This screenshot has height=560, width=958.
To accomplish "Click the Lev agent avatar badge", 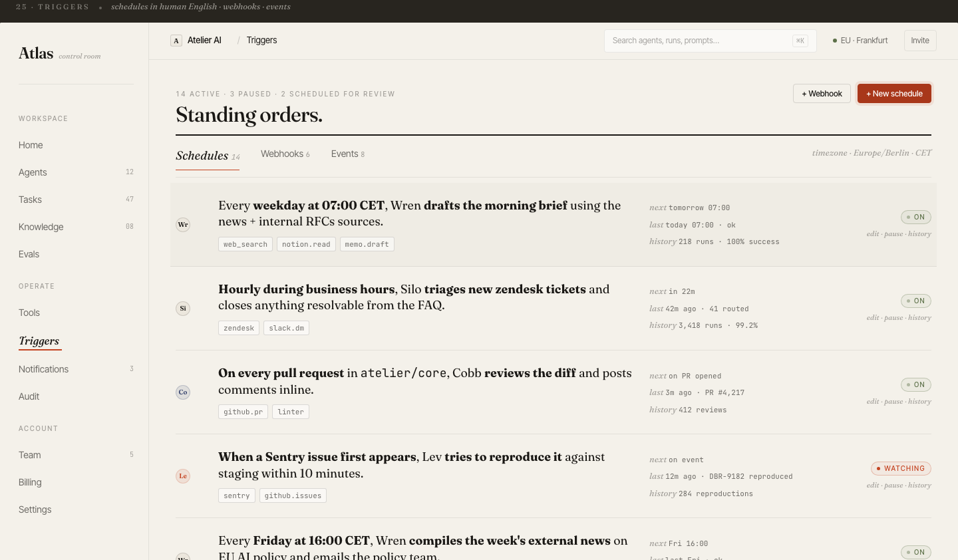I will coord(183,476).
